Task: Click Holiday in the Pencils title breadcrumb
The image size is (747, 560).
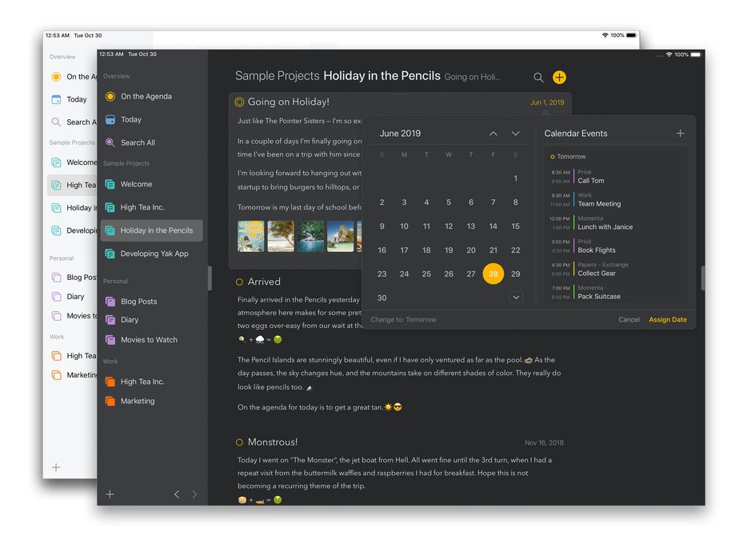Action: click(x=381, y=76)
